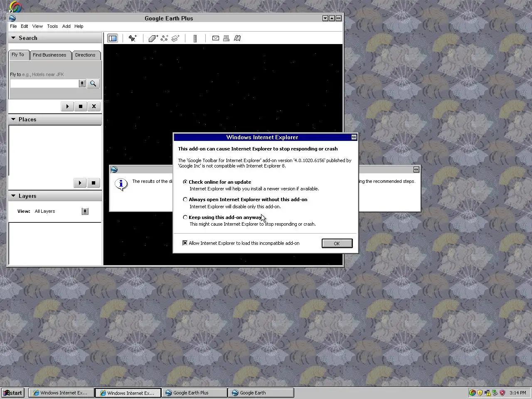Open the Tools menu

[x=52, y=26]
